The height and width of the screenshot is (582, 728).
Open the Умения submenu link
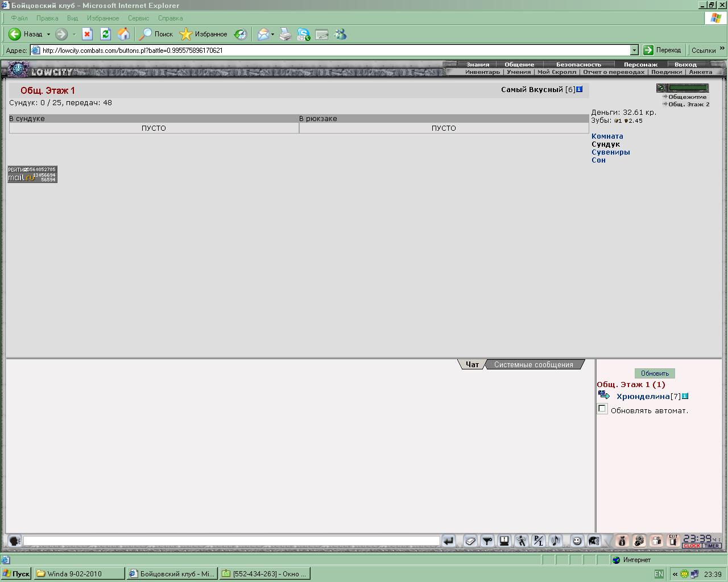click(519, 72)
